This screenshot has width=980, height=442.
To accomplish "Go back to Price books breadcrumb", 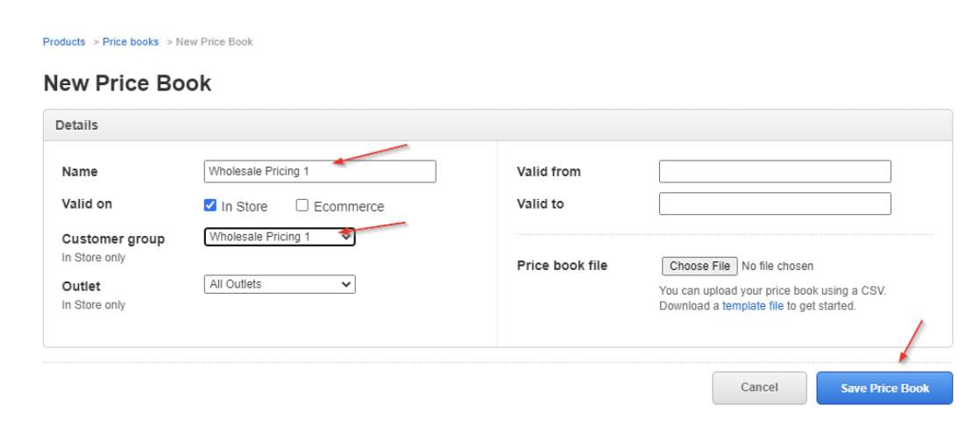I will 131,42.
